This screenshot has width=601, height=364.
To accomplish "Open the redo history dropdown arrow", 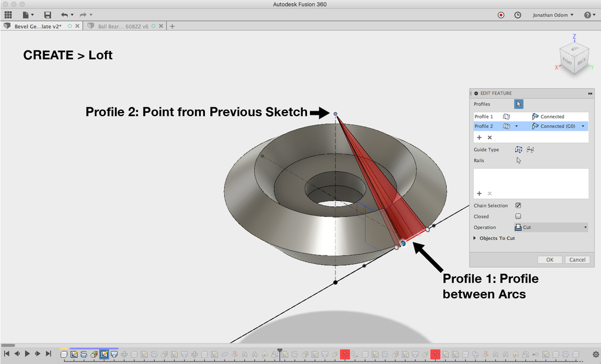I will tap(91, 15).
